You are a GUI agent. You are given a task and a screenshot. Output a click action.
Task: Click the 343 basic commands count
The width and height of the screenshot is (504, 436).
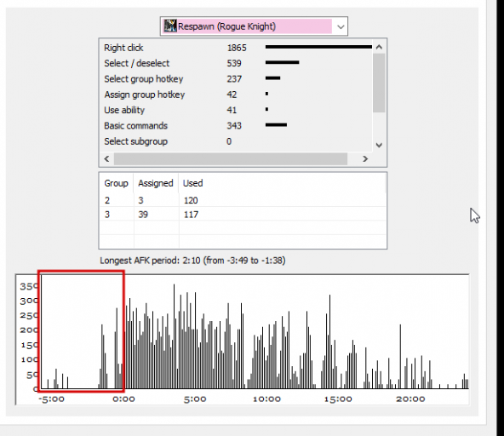[234, 125]
